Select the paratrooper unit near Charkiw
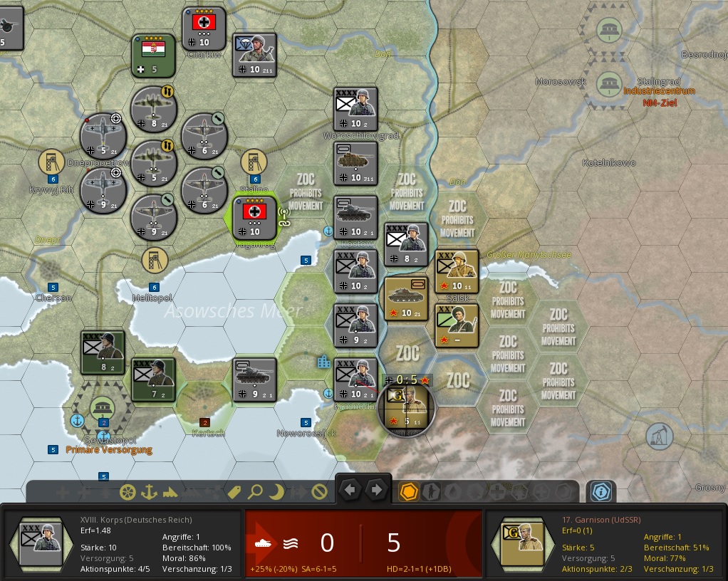Screen dimensions: 728x581 pos(254,56)
